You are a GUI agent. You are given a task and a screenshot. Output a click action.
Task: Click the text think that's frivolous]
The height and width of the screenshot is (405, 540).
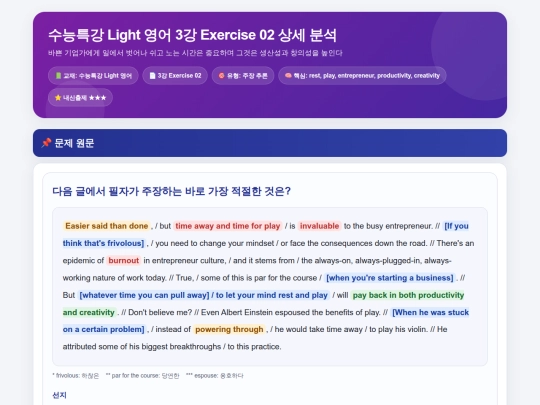point(103,243)
